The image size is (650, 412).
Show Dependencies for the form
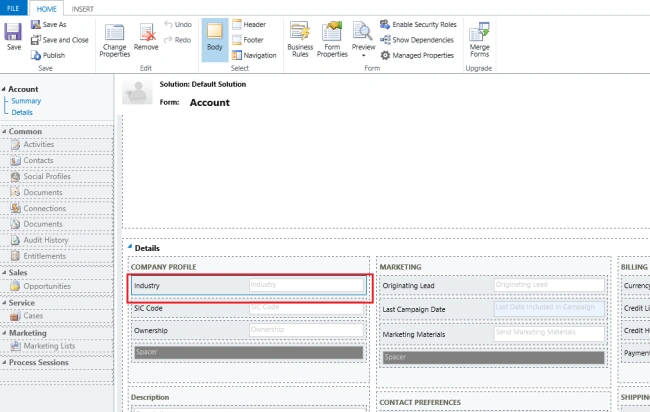click(417, 40)
